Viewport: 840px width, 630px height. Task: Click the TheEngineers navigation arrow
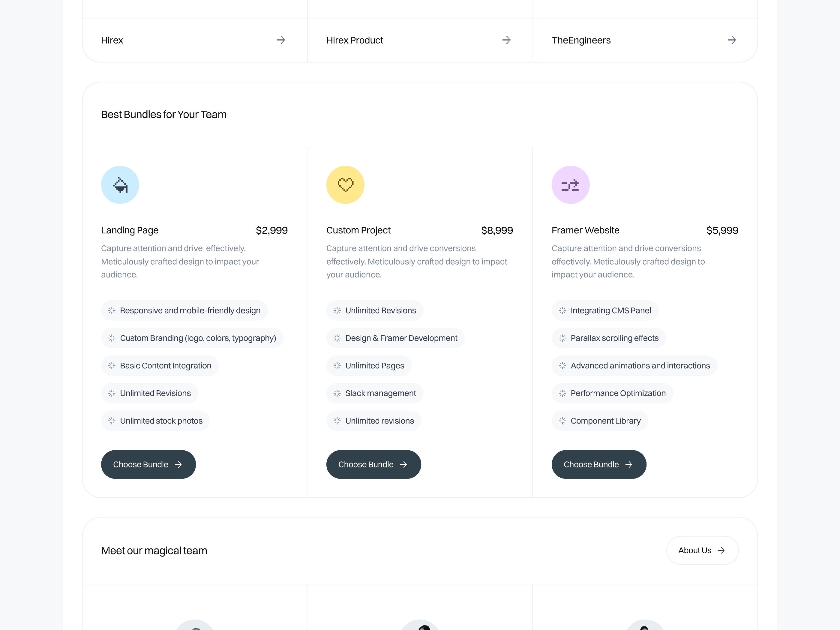(x=732, y=40)
